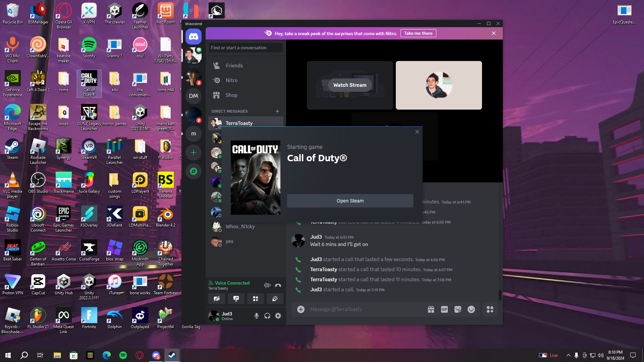Viewport: 644px width, 362px height.
Task: Click the chat scrollbar thumb
Action: click(500, 295)
